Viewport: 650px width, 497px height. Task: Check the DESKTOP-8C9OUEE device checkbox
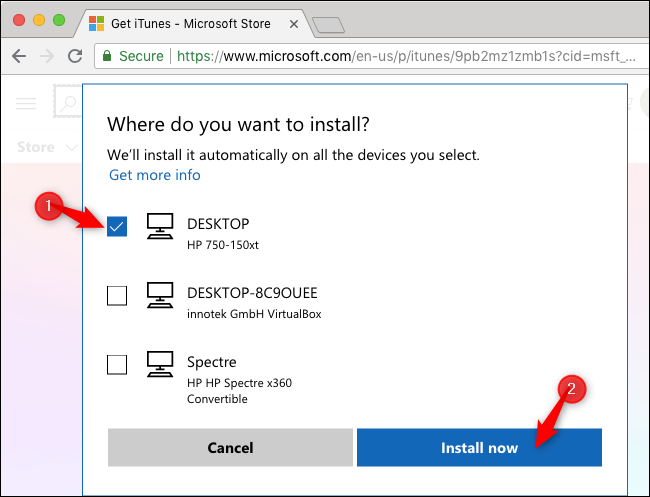[117, 296]
